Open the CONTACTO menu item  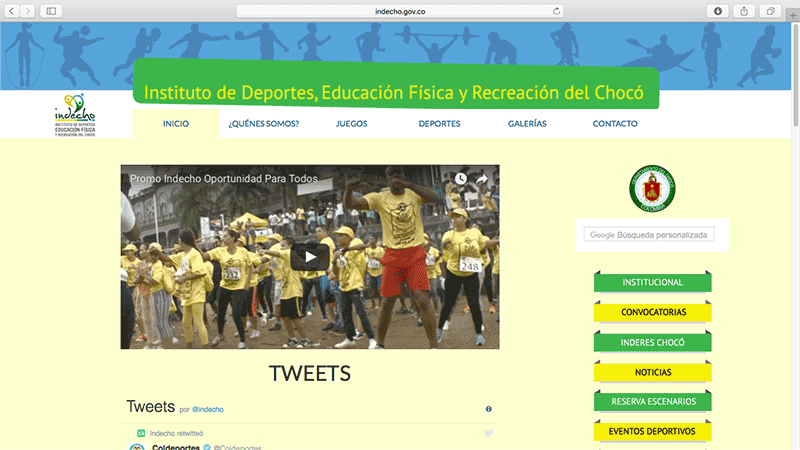click(615, 123)
